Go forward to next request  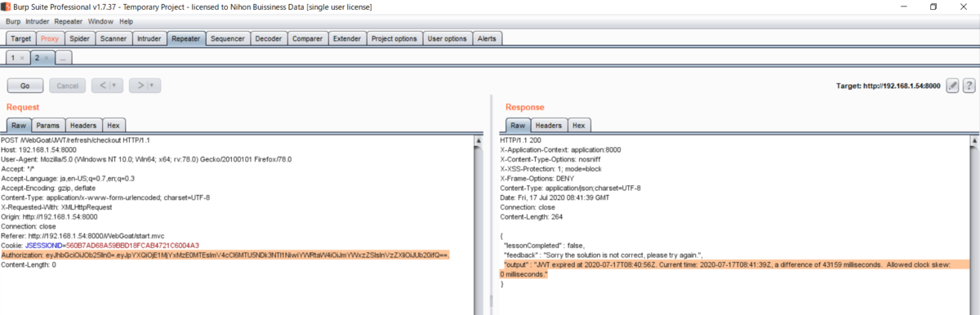(139, 86)
